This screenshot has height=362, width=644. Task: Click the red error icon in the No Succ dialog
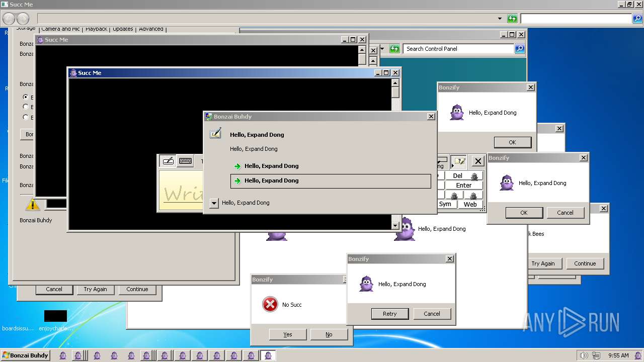coord(270,304)
